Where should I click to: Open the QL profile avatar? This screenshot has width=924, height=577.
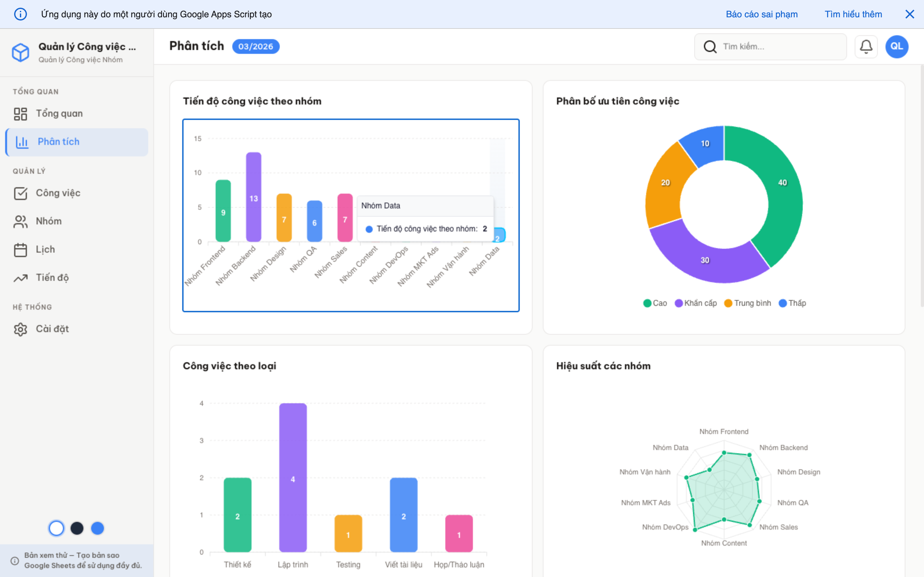(x=896, y=46)
